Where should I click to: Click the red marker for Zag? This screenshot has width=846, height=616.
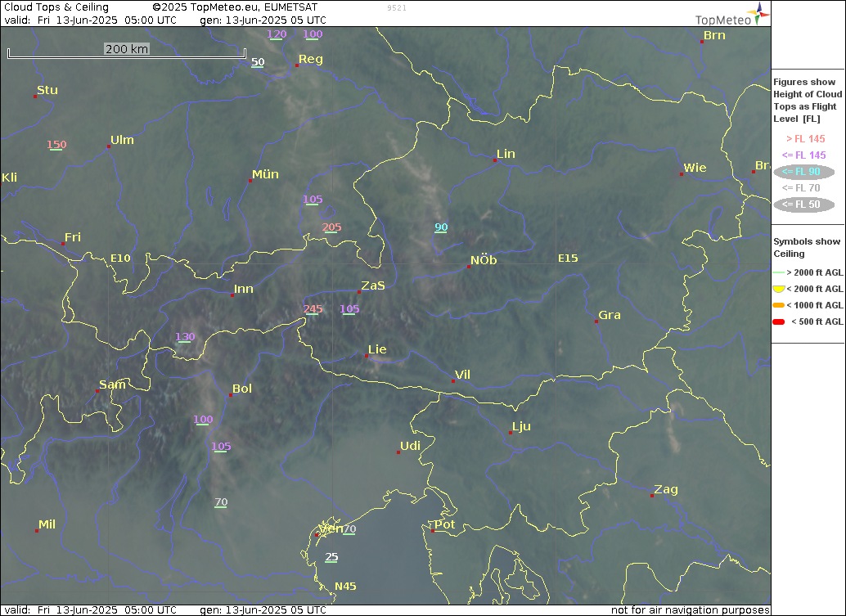coord(652,496)
